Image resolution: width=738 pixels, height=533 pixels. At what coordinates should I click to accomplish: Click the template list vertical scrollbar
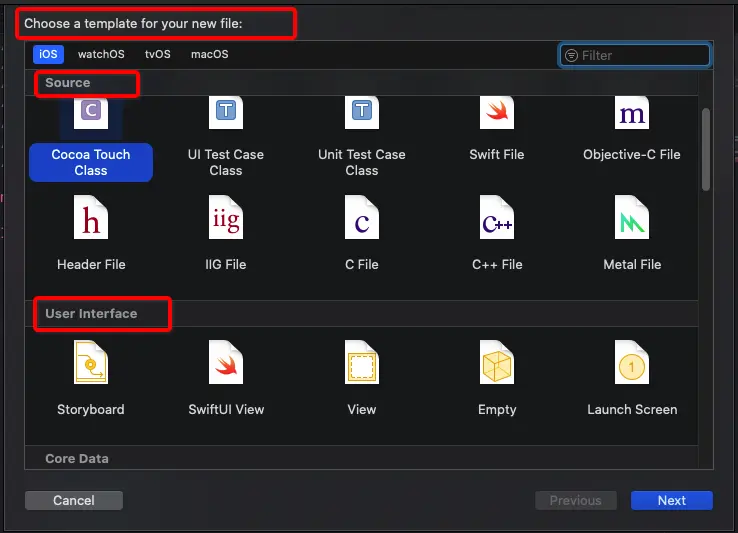[x=706, y=149]
